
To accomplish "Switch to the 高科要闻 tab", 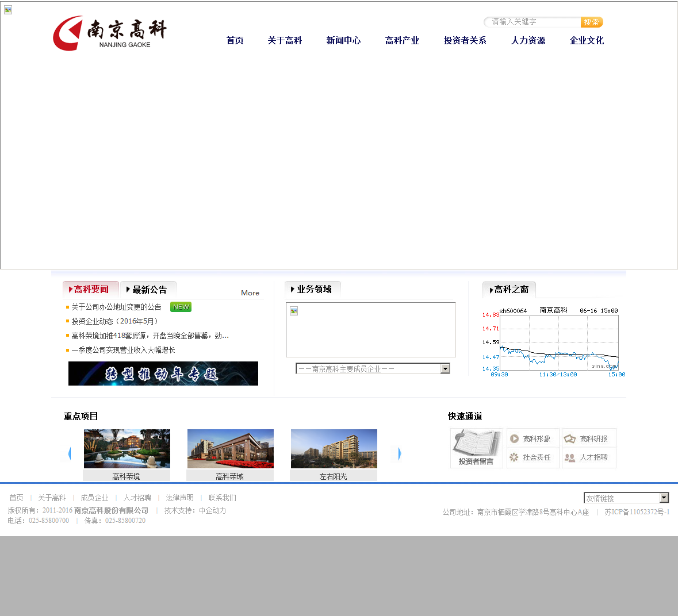I will [x=90, y=290].
